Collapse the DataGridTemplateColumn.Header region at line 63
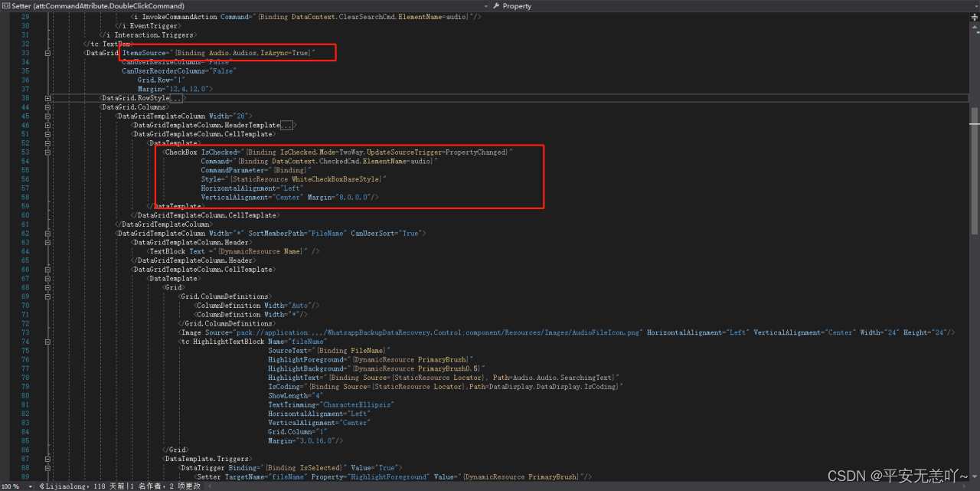 pos(47,242)
